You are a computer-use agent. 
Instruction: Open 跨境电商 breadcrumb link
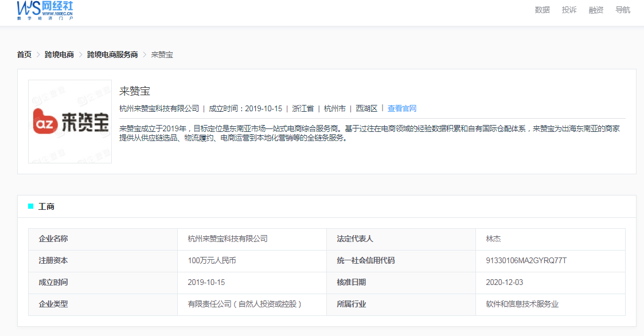(59, 54)
